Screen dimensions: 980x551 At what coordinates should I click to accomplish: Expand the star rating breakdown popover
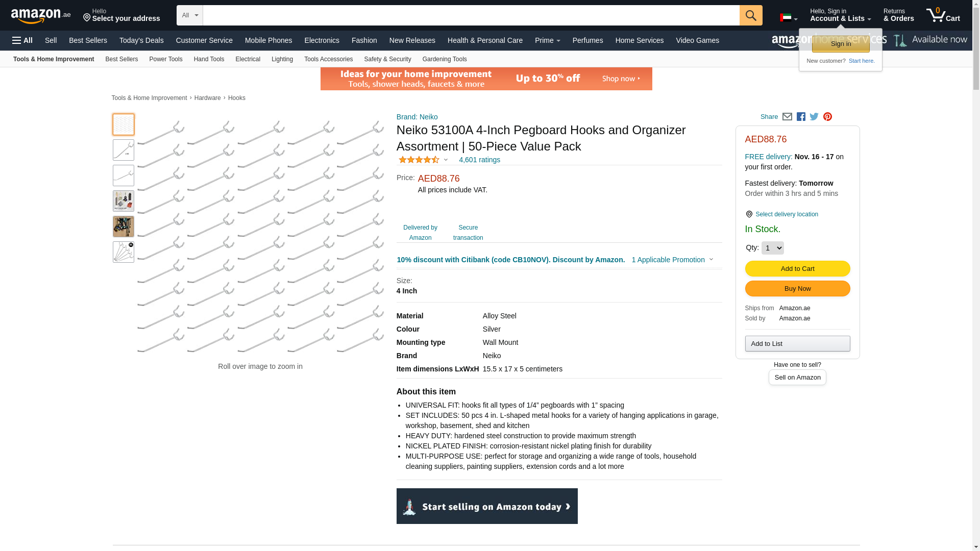(x=423, y=160)
